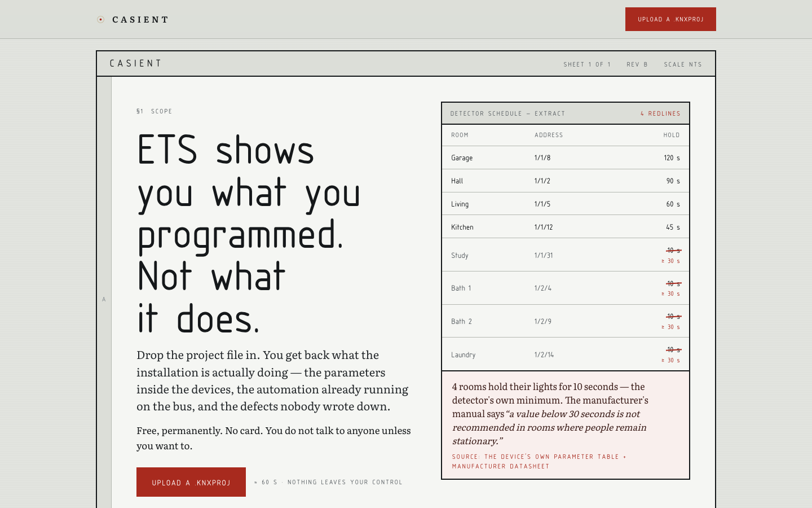Click the '§1 SCOPE' section label
Screen dimensions: 812x508
tap(155, 111)
